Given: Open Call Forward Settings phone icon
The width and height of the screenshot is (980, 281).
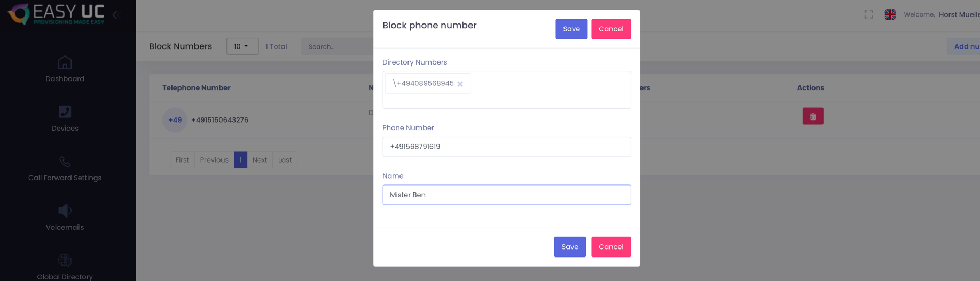Looking at the screenshot, I should 65,162.
